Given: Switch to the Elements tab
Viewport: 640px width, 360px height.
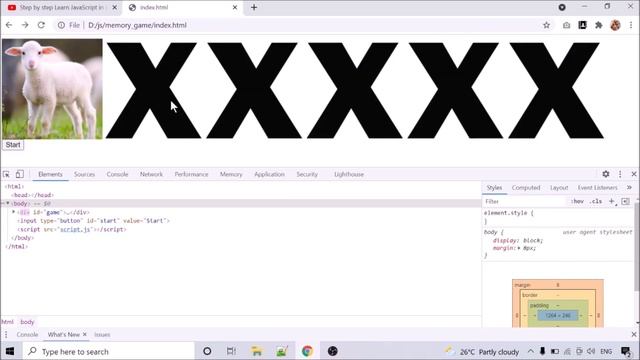Looking at the screenshot, I should pyautogui.click(x=50, y=174).
